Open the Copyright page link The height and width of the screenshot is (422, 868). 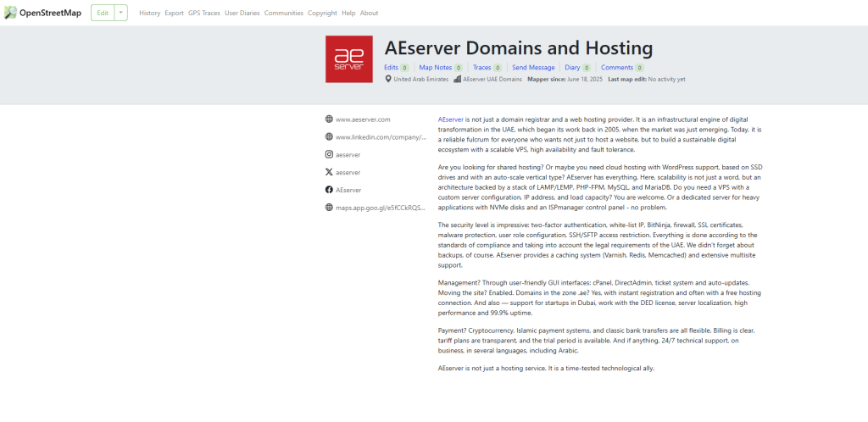coord(322,14)
